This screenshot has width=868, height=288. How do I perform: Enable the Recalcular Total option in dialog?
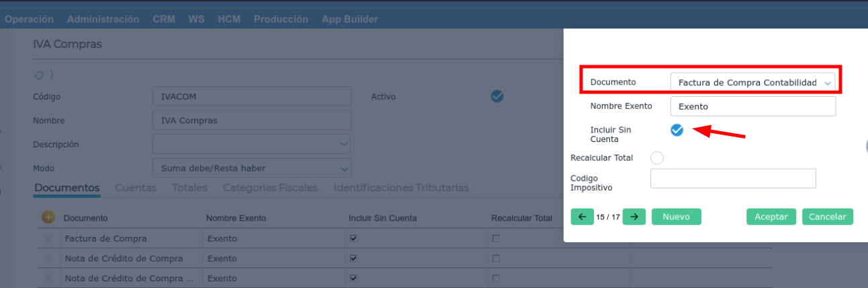(657, 157)
